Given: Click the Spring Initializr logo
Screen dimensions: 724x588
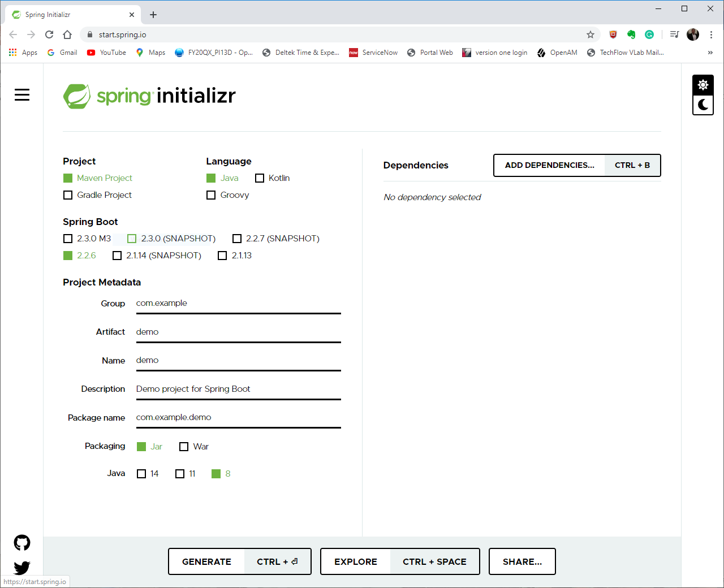Looking at the screenshot, I should [x=149, y=96].
